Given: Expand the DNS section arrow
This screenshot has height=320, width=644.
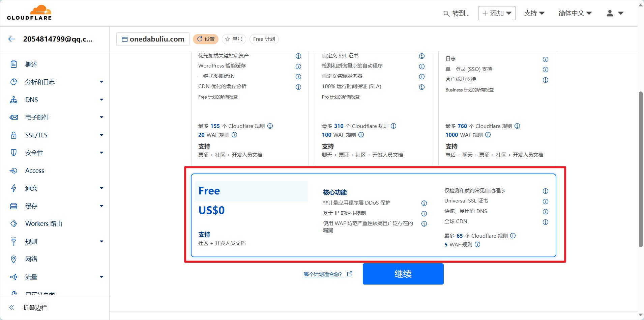Looking at the screenshot, I should [x=101, y=100].
